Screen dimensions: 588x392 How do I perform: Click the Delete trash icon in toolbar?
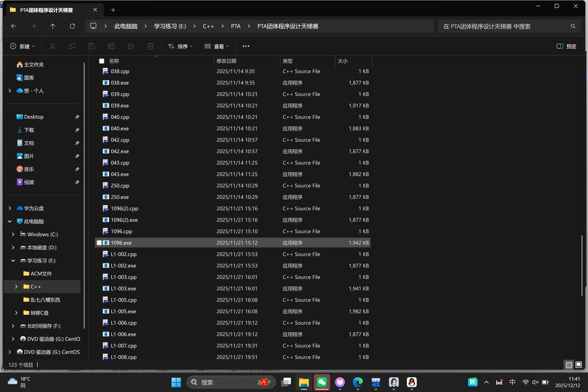pos(150,46)
